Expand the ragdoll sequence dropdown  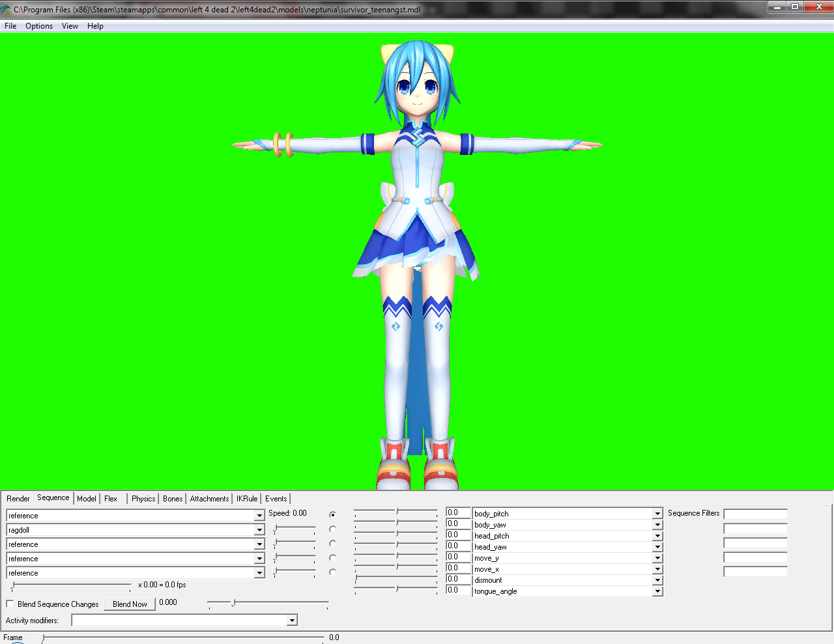pos(259,530)
